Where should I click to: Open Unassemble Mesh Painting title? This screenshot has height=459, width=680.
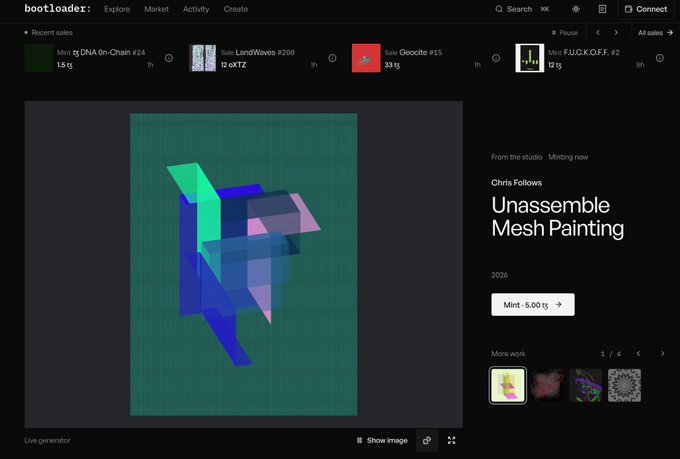(557, 216)
